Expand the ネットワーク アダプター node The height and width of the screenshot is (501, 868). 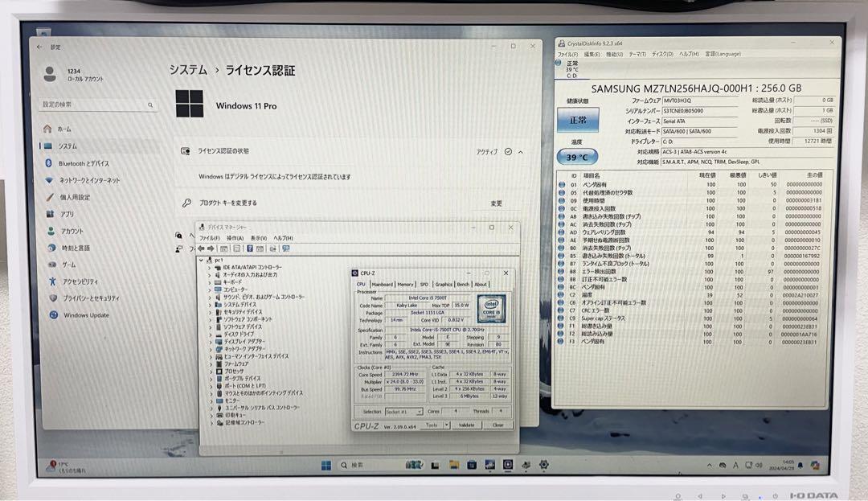[x=211, y=349]
